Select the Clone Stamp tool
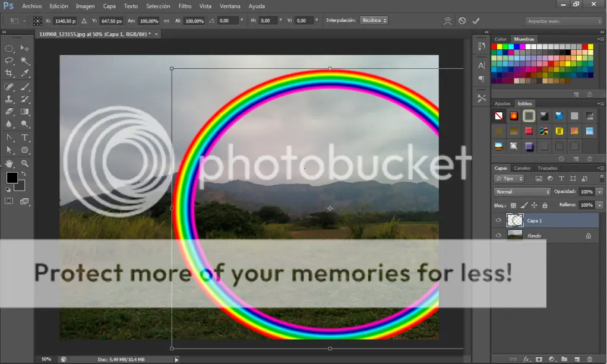 [x=9, y=99]
